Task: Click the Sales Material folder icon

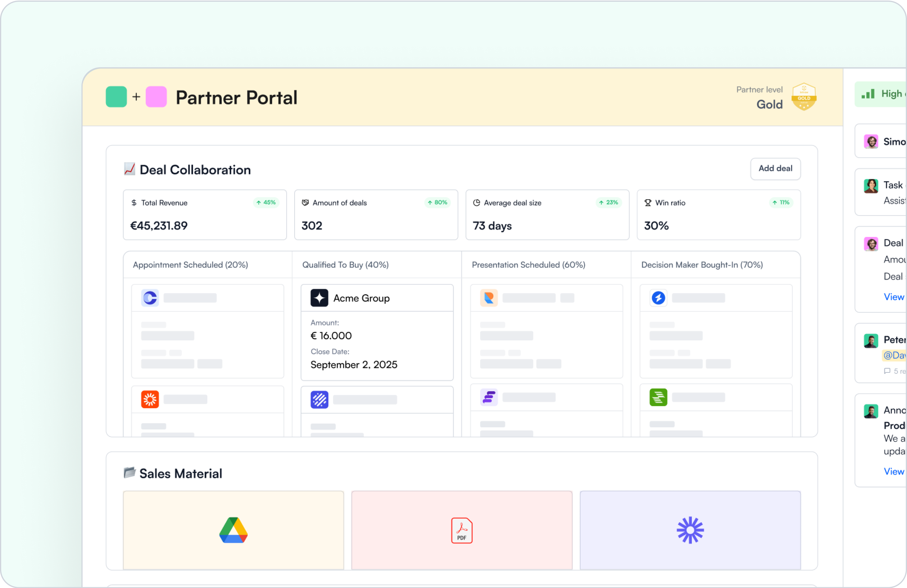Action: [130, 473]
